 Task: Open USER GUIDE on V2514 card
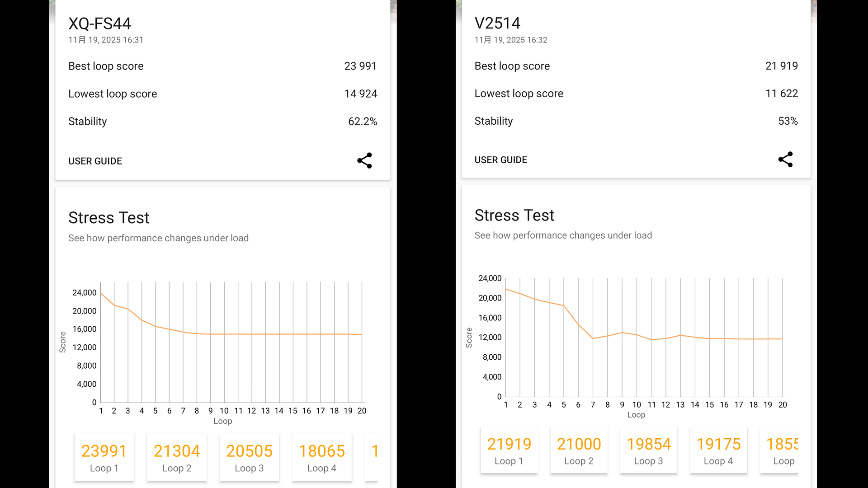[500, 160]
